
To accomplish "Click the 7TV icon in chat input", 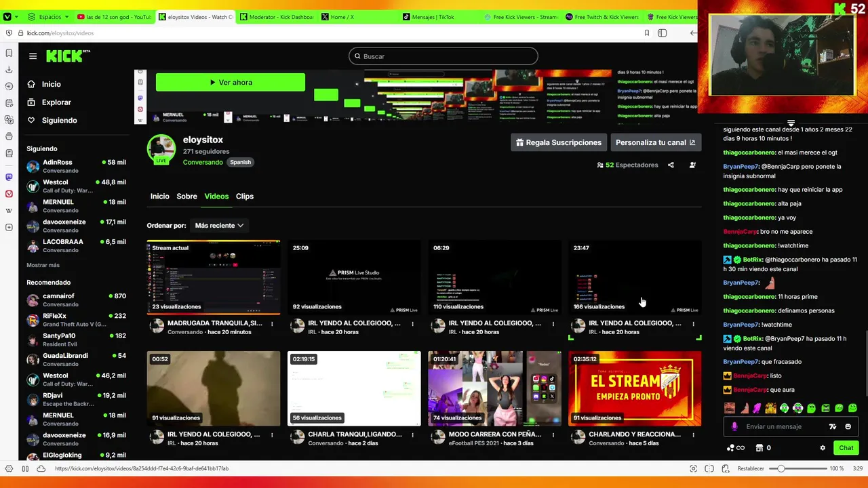I will click(x=833, y=426).
